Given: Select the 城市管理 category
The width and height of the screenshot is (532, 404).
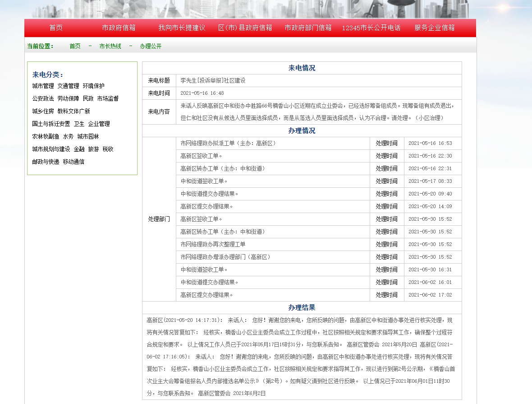Looking at the screenshot, I should (x=43, y=86).
